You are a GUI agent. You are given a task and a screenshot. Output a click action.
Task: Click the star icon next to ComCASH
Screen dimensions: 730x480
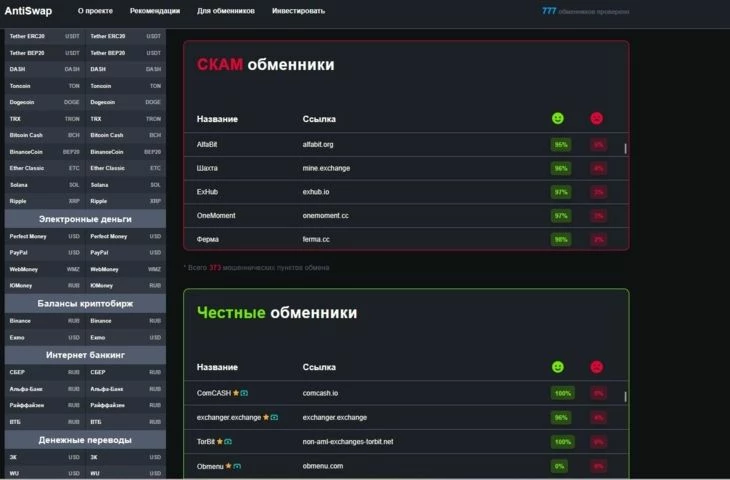pos(236,393)
